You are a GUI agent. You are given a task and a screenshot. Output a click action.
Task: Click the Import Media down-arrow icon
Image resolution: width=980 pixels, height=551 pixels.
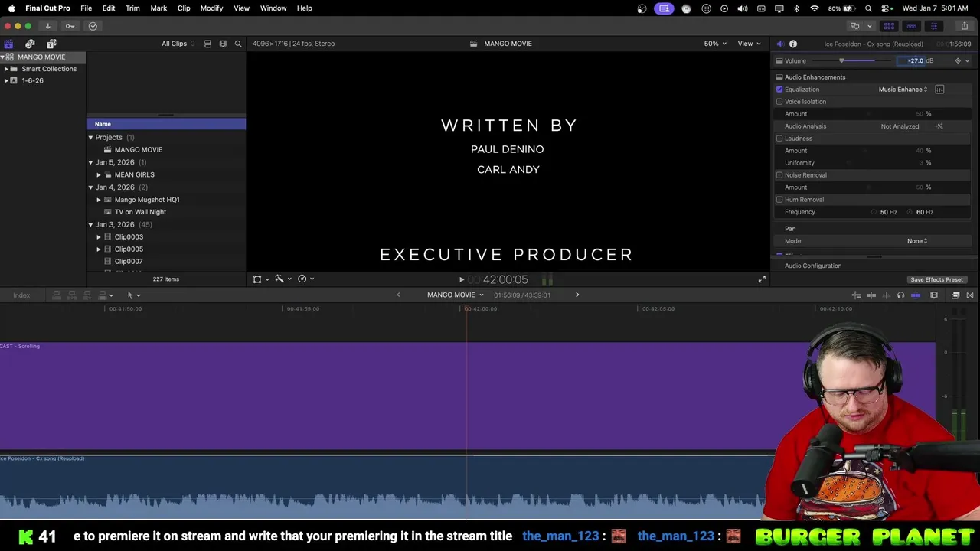[47, 26]
